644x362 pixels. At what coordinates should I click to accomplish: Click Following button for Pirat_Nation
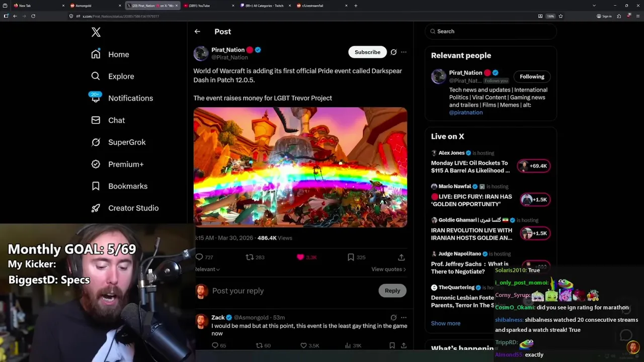pyautogui.click(x=532, y=76)
